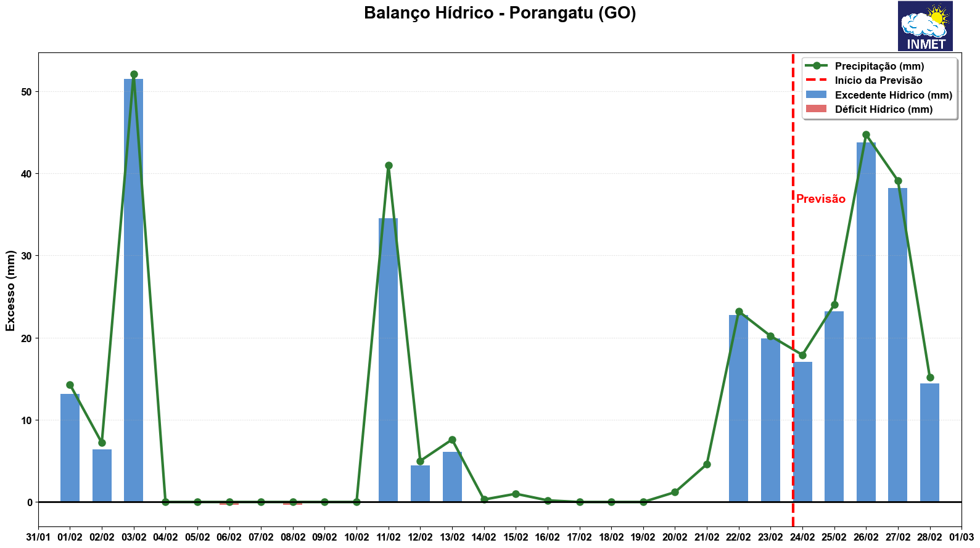Click the blue Excedente Hídrico legend swatch
The width and height of the screenshot is (980, 548).
pyautogui.click(x=816, y=95)
